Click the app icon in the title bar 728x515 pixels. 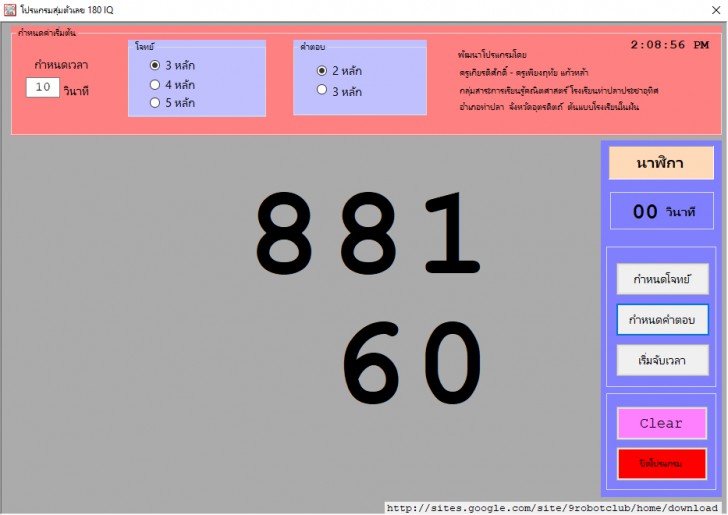pos(10,10)
